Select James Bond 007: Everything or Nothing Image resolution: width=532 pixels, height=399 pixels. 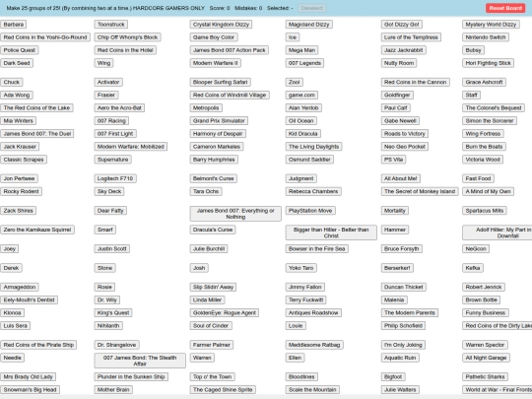coord(235,214)
